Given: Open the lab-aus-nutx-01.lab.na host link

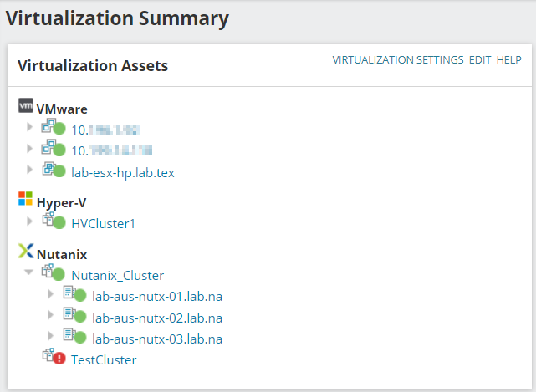Looking at the screenshot, I should (x=157, y=296).
